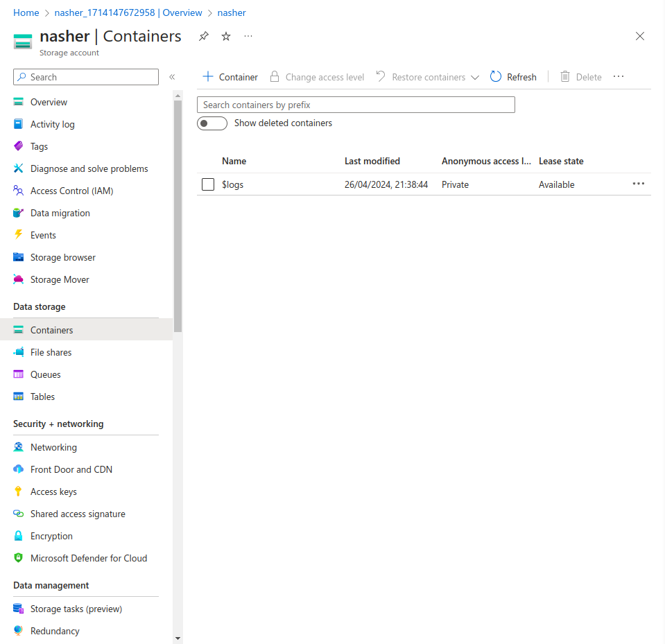This screenshot has height=644, width=665.
Task: Open Storage browser in sidebar
Action: tap(62, 257)
